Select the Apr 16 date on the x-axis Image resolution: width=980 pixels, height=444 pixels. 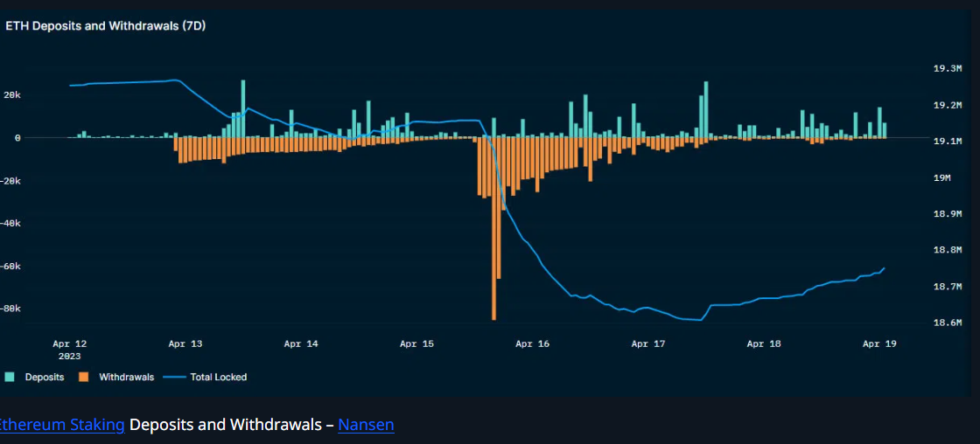click(532, 344)
